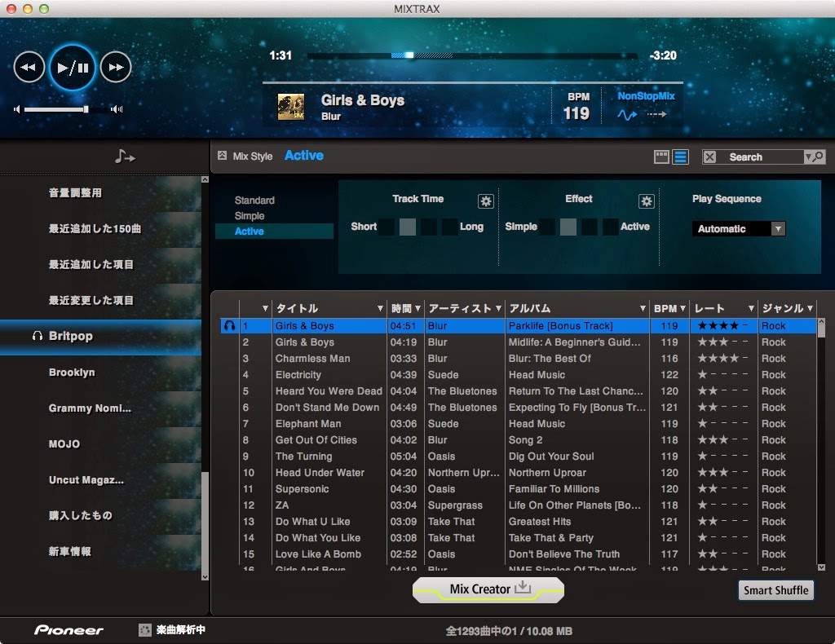Select the highlighted Effect box
Viewport: 835px width, 644px height.
click(568, 227)
